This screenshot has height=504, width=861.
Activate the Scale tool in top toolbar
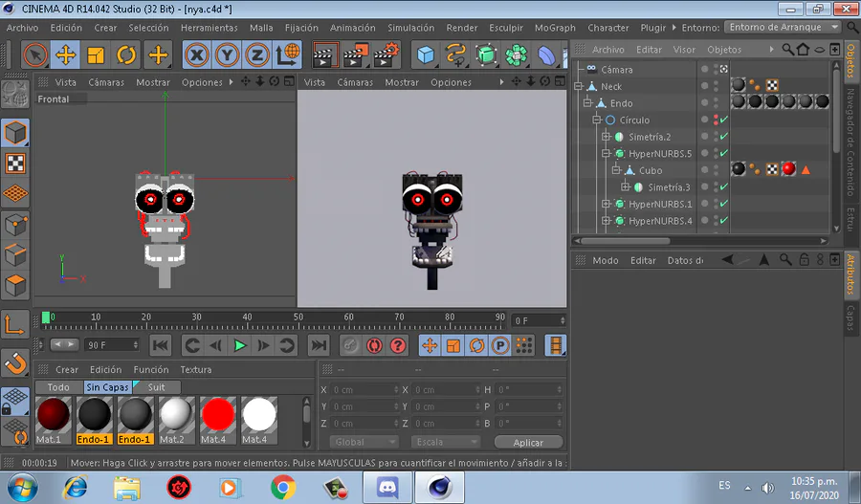click(x=96, y=55)
